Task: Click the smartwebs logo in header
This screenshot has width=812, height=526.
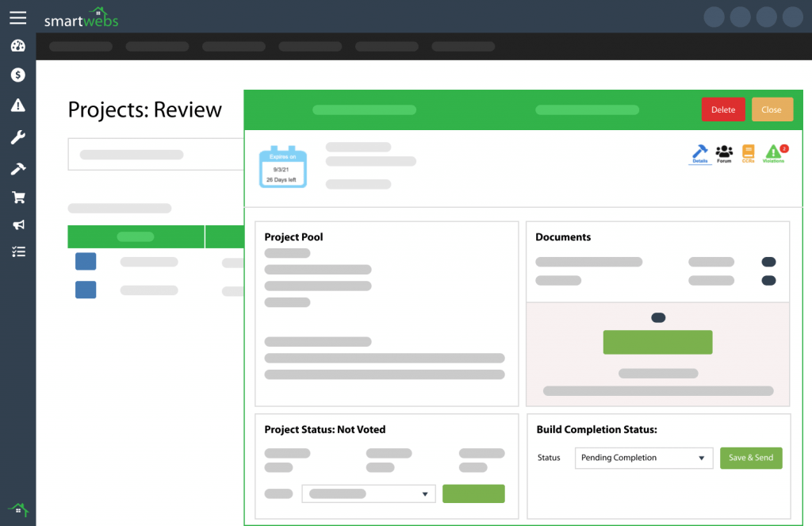Action: (82, 18)
